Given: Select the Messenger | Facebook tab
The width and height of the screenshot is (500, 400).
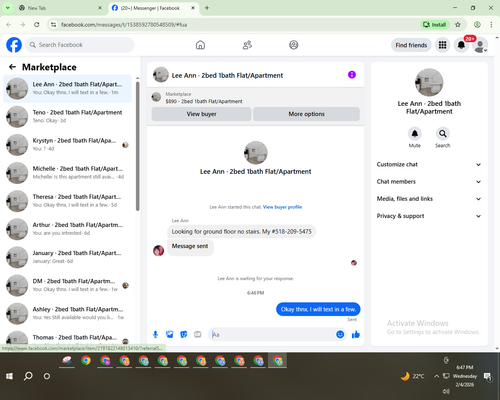Looking at the screenshot, I should point(153,8).
